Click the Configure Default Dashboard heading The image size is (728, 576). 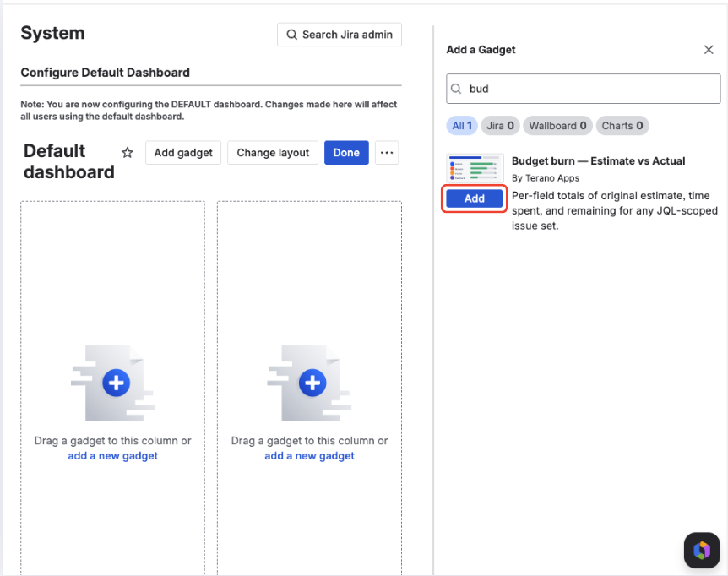(x=106, y=73)
